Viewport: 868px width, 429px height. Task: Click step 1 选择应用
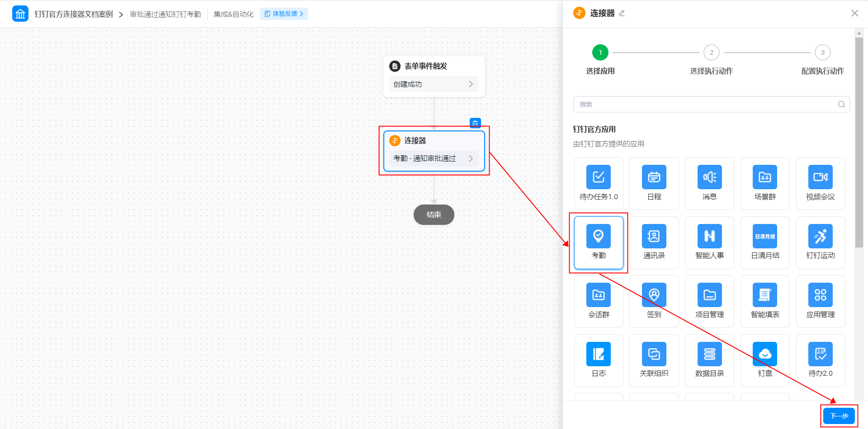[x=600, y=60]
